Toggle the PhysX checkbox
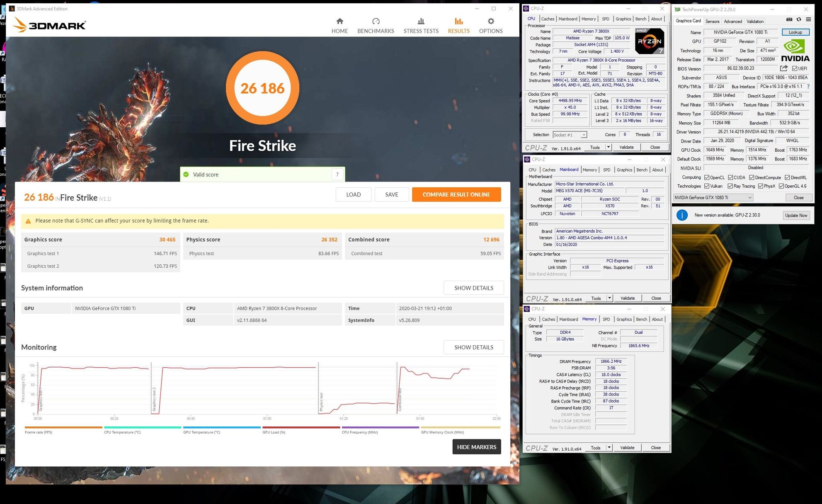The width and height of the screenshot is (822, 504). click(761, 186)
